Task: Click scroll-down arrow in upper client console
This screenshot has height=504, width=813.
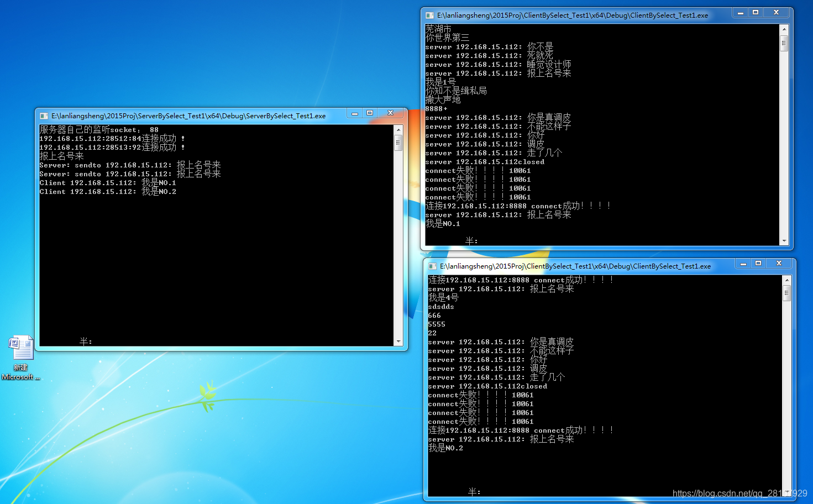Action: (784, 241)
